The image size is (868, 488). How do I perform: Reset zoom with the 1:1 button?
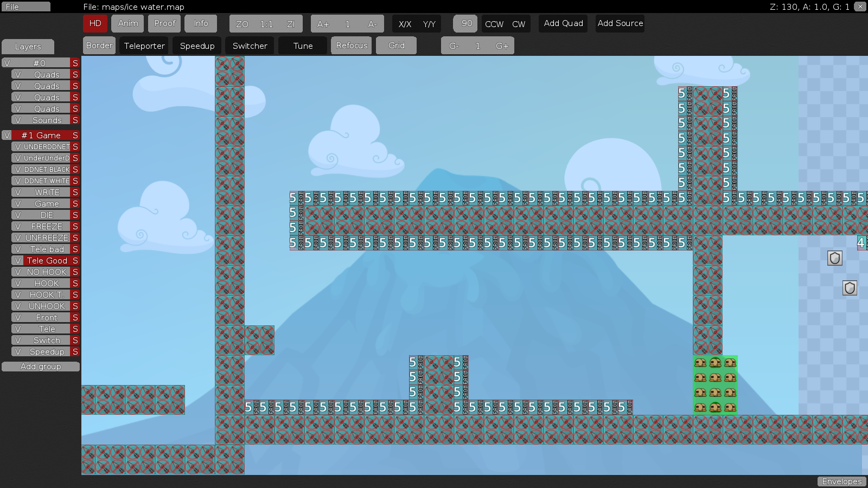[x=265, y=23]
